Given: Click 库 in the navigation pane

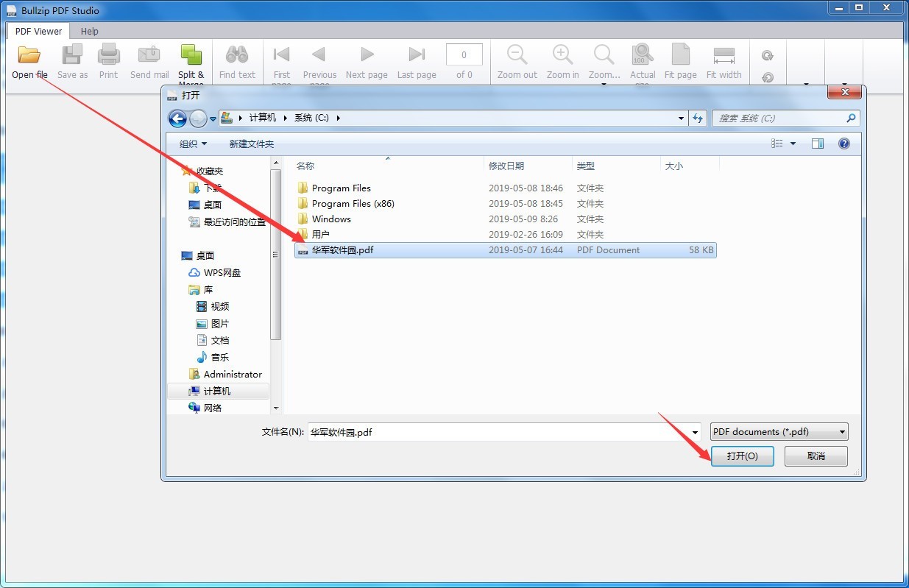Looking at the screenshot, I should tap(208, 290).
